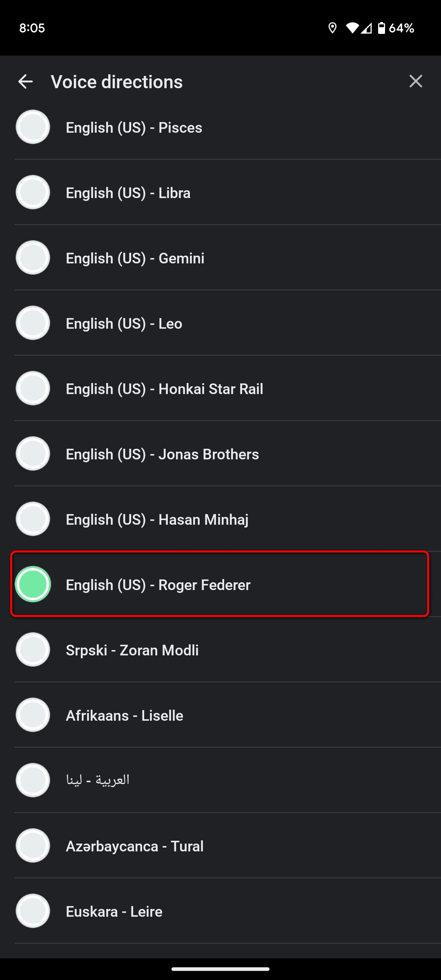Image resolution: width=441 pixels, height=980 pixels.
Task: Select the English (US) - Libra voice
Action: pos(33,192)
